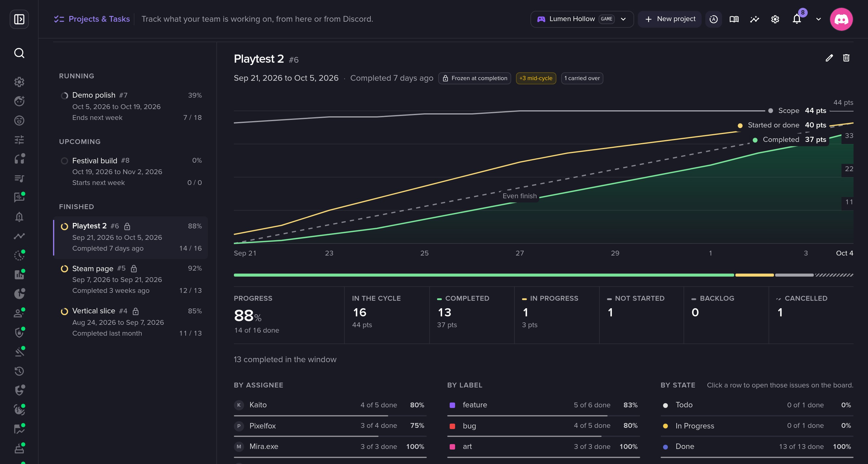868x464 pixels.
Task: Click the Completed 37 pts chart legend
Action: pos(790,140)
